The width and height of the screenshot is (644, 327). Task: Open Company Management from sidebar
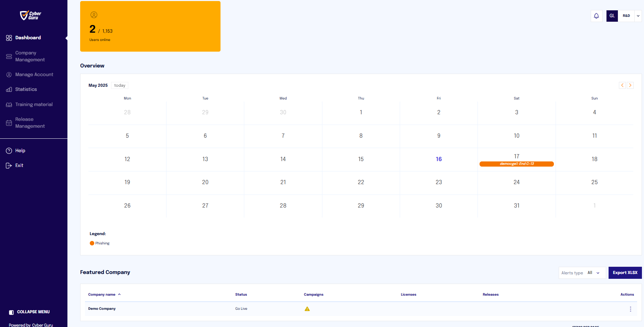click(30, 56)
